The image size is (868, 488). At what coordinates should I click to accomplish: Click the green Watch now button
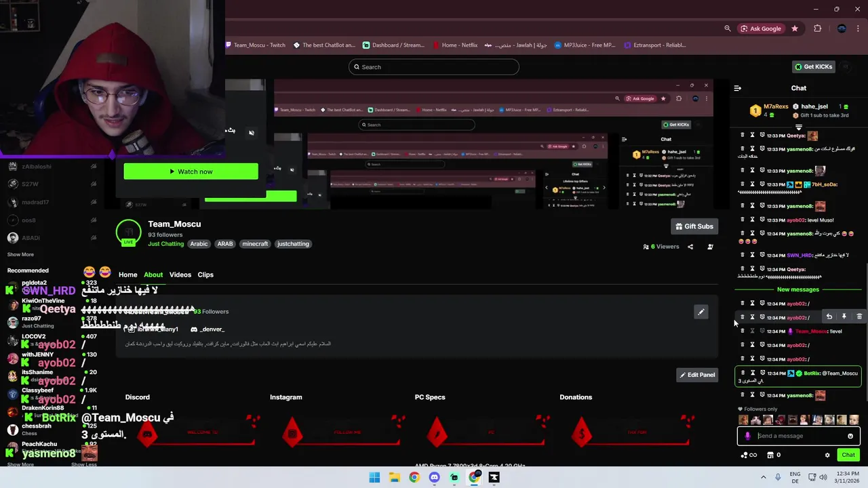pos(191,171)
